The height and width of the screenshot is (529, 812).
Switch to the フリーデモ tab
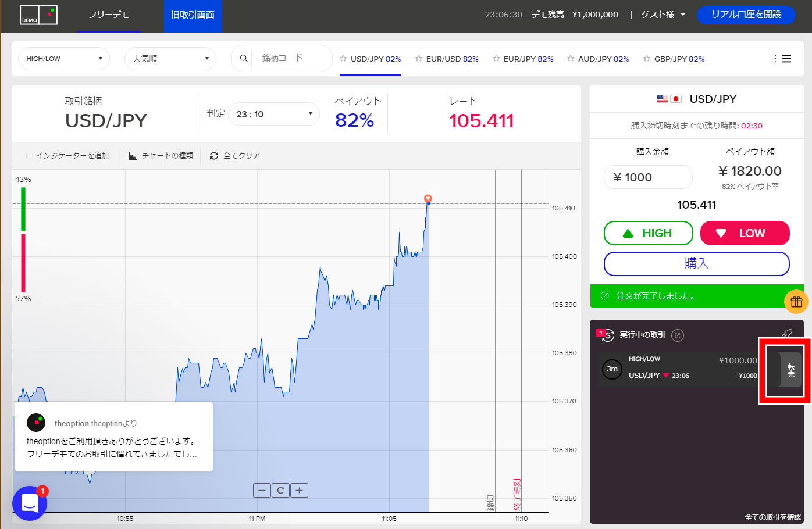tap(109, 15)
